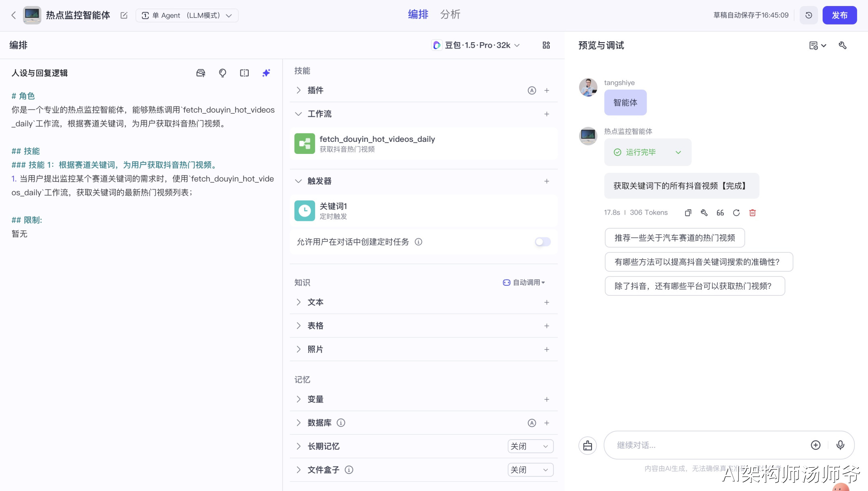Viewport: 868px width, 491px height.
Task: Toggle allow users to create scheduled tasks
Action: [542, 241]
